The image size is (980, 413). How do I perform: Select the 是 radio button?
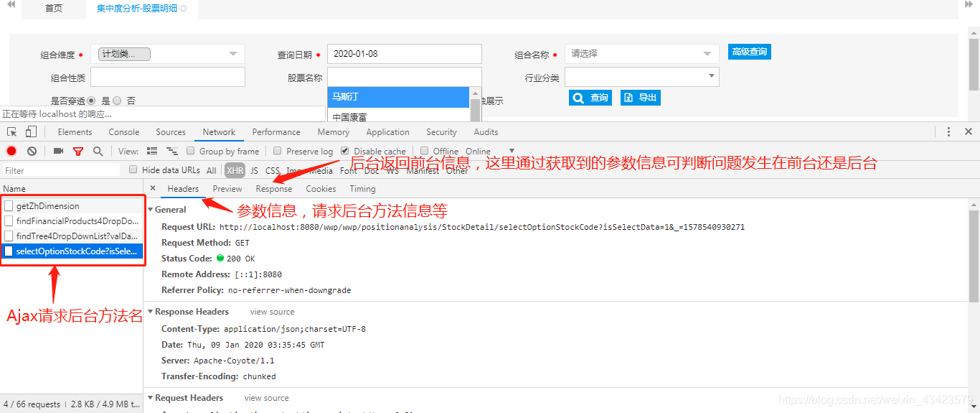click(91, 101)
